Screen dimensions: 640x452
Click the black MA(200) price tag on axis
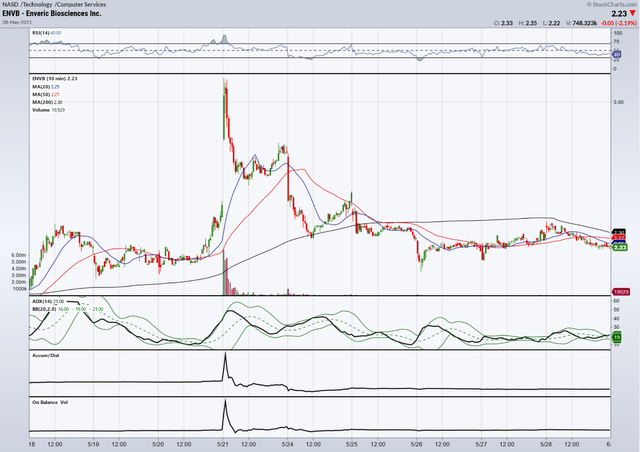pyautogui.click(x=620, y=232)
